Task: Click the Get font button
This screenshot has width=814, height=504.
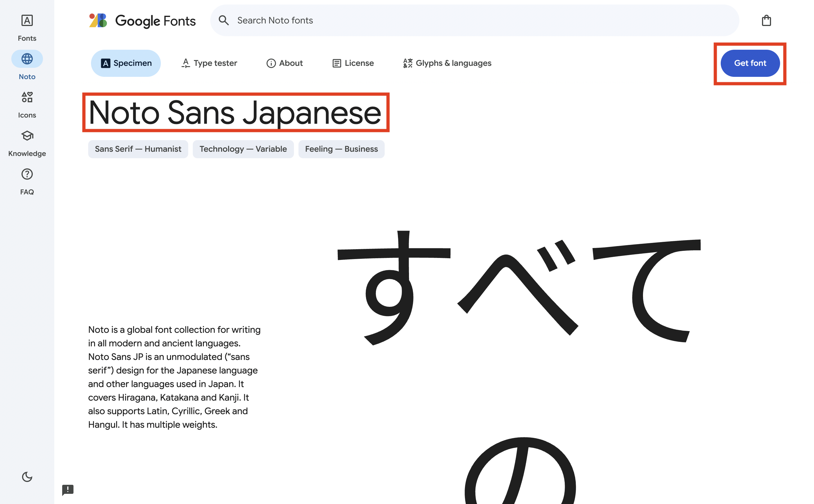Action: 750,63
